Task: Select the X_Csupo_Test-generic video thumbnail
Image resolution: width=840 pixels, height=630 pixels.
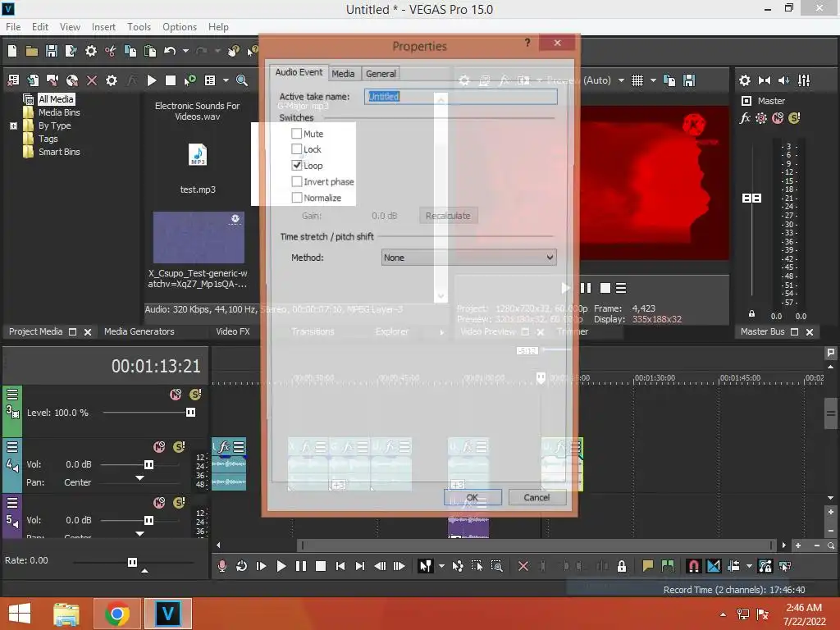Action: [199, 237]
